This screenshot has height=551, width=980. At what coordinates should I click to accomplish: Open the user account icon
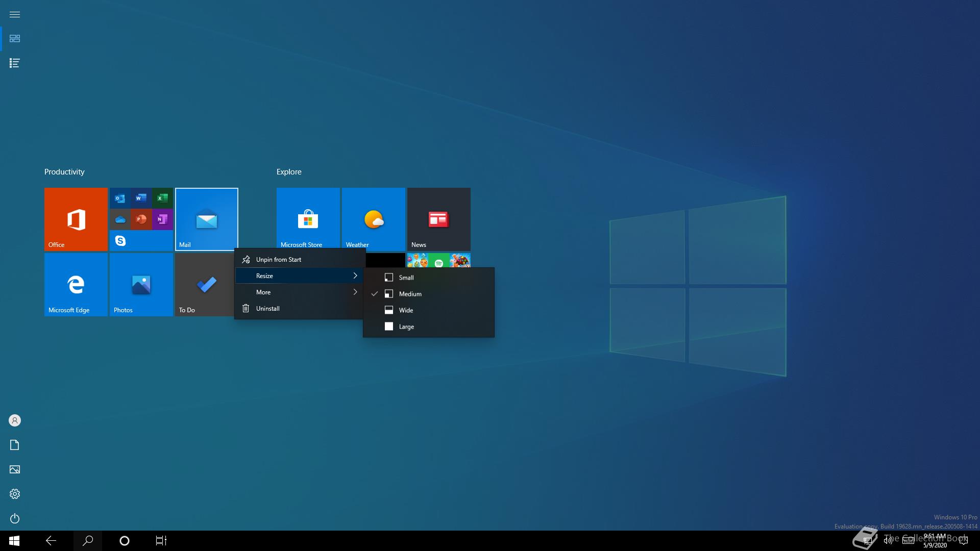pyautogui.click(x=15, y=420)
